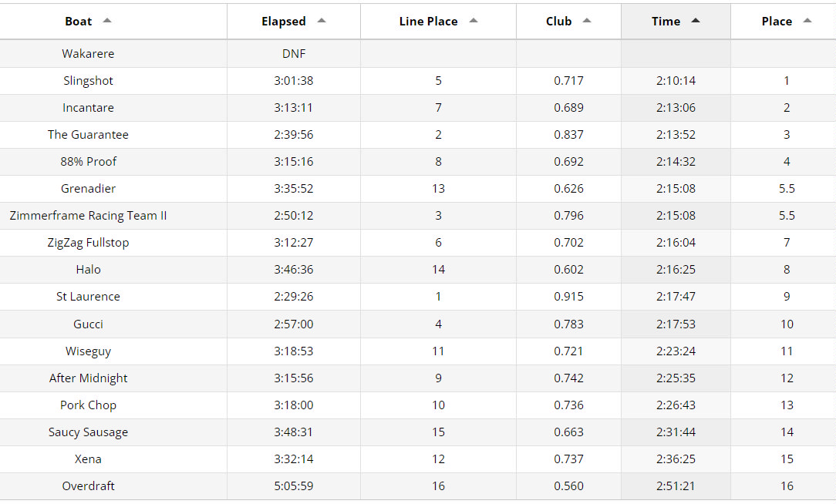This screenshot has height=504, width=836.
Task: Click sort arrow icon beside Boat header
Action: [x=107, y=21]
